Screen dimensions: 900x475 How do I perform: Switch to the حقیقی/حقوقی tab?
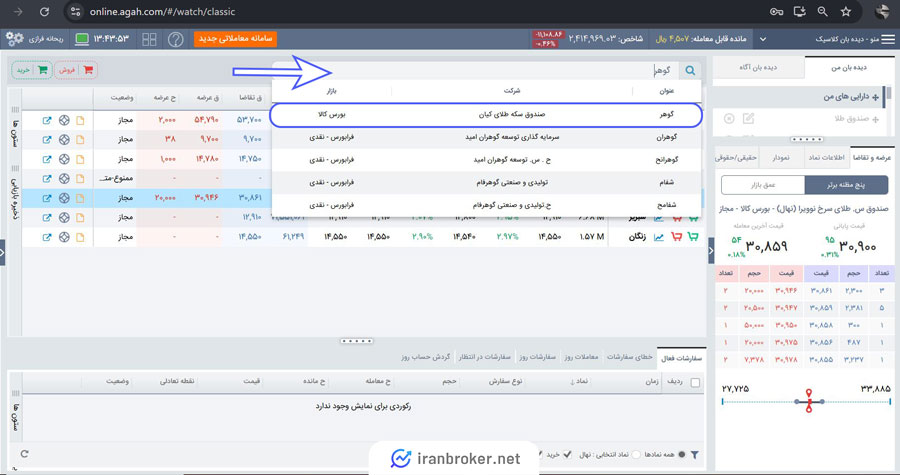tap(736, 157)
